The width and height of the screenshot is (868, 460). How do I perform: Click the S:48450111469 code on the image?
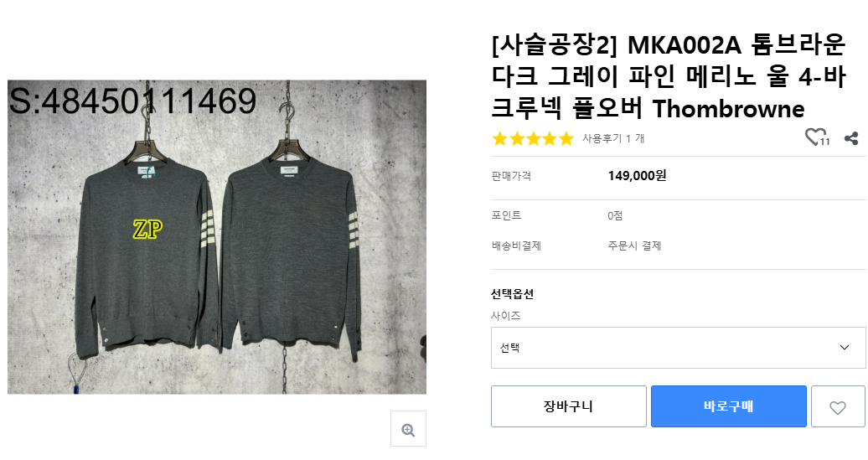click(132, 101)
